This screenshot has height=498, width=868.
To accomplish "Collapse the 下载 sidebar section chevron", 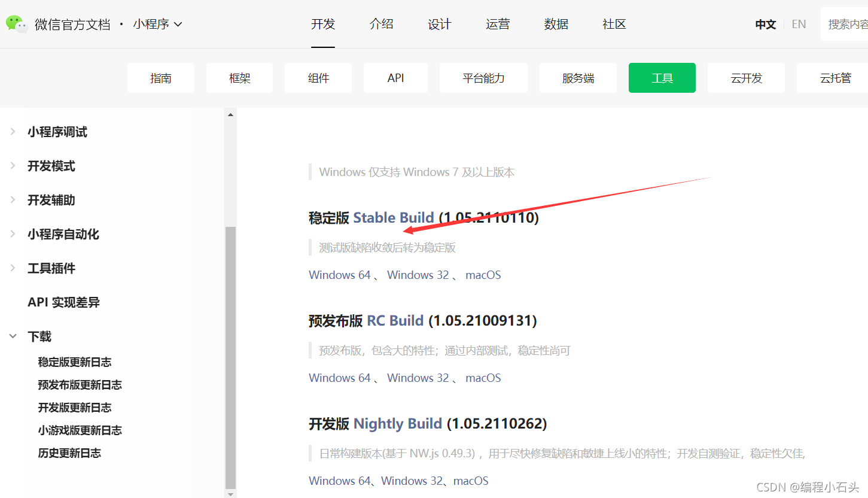I will click(13, 336).
